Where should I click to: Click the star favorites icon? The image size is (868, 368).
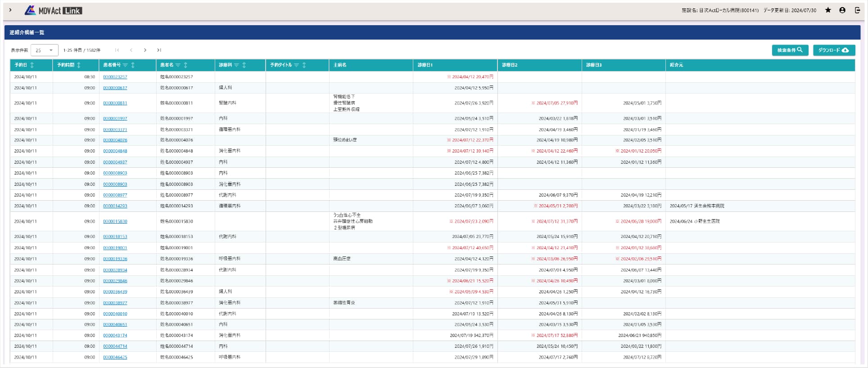pyautogui.click(x=828, y=10)
